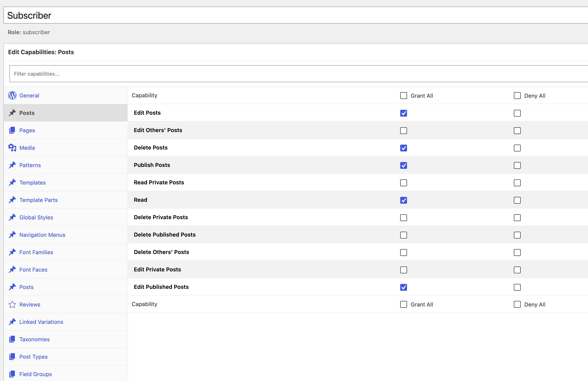Image resolution: width=588 pixels, height=381 pixels.
Task: Grant the Delete Others' Posts capability
Action: tap(403, 252)
